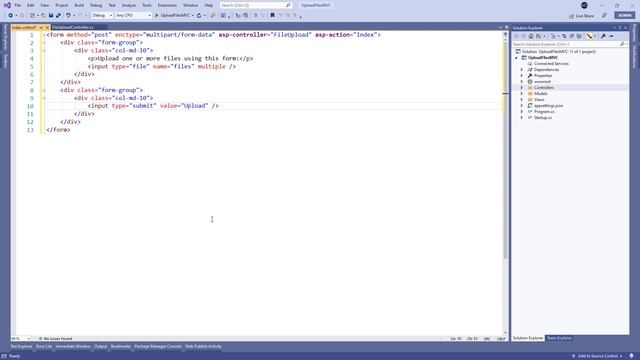Start debugging with UploadFilesMVC run button
Viewport: 640px width, 360px height.
172,16
